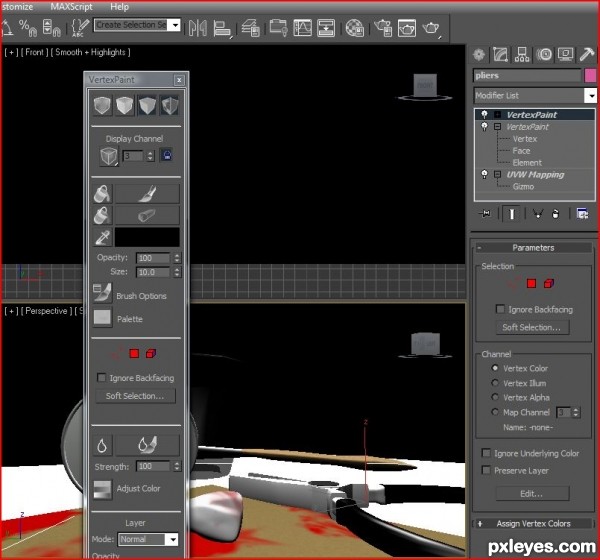Enable Ignore Underlying Color checkbox

tap(486, 453)
